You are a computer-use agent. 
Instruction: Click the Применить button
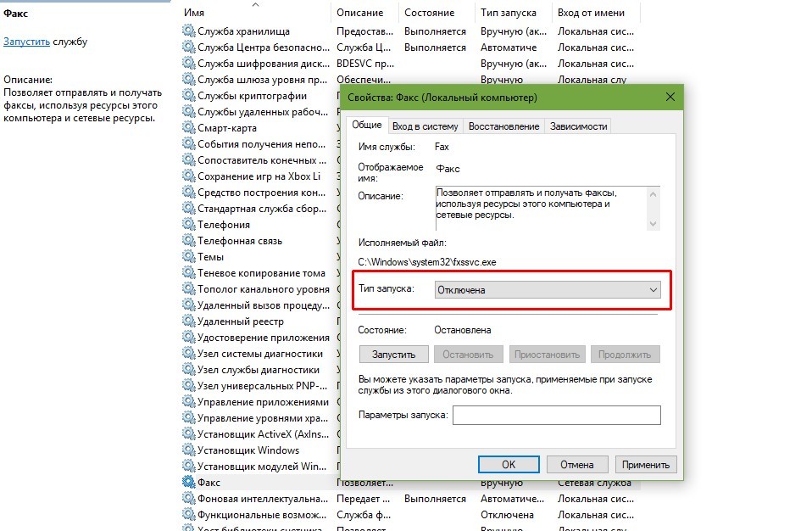coord(645,464)
